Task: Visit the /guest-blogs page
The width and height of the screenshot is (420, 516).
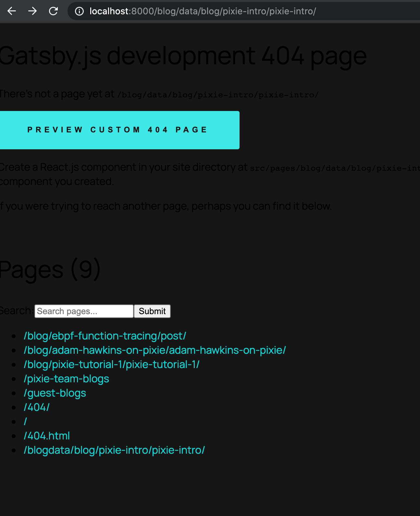Action: click(55, 393)
